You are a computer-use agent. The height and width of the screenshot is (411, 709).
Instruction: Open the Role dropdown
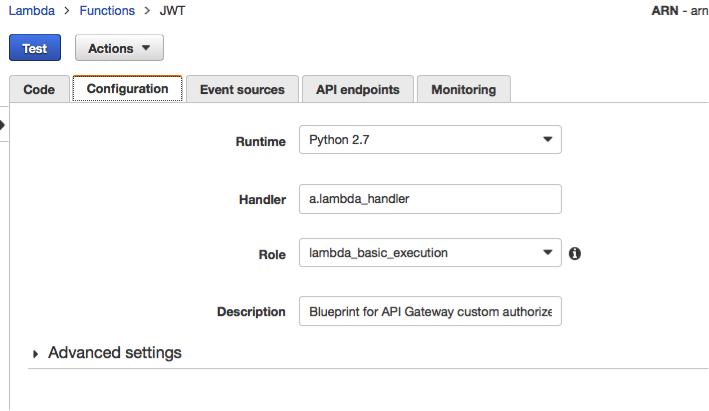tap(430, 253)
